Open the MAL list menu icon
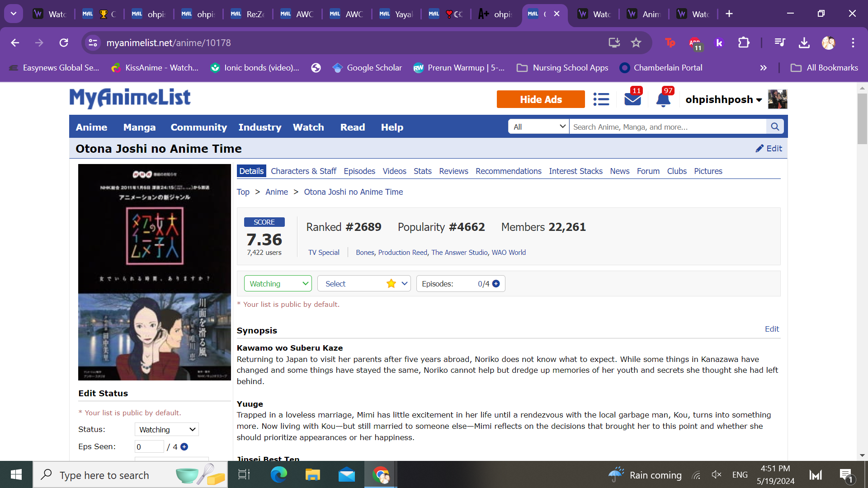This screenshot has width=868, height=488. (601, 99)
